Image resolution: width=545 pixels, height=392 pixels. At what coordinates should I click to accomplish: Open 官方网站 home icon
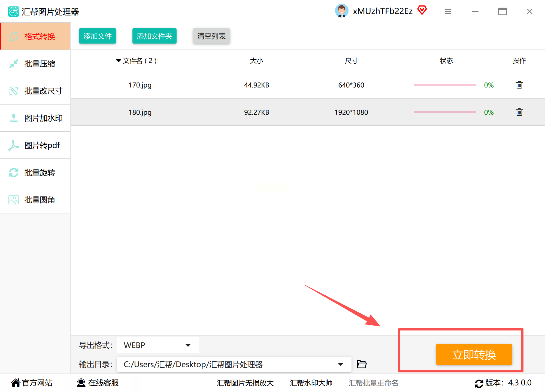16,383
